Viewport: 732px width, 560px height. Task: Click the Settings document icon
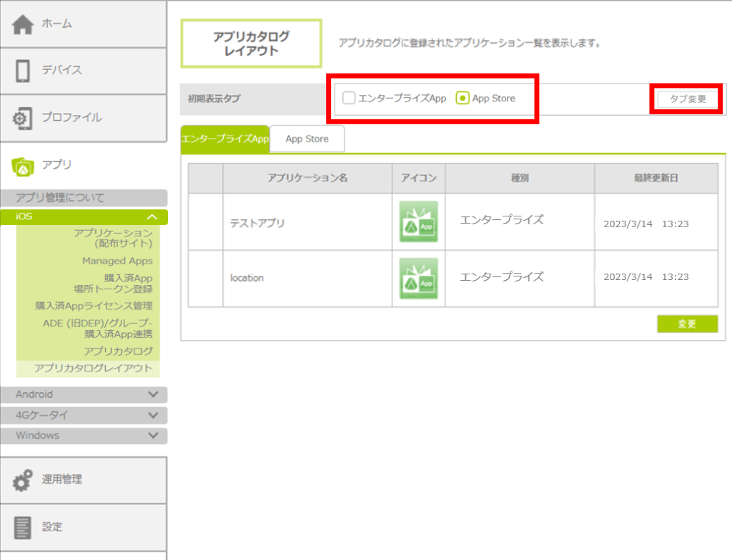click(x=23, y=527)
